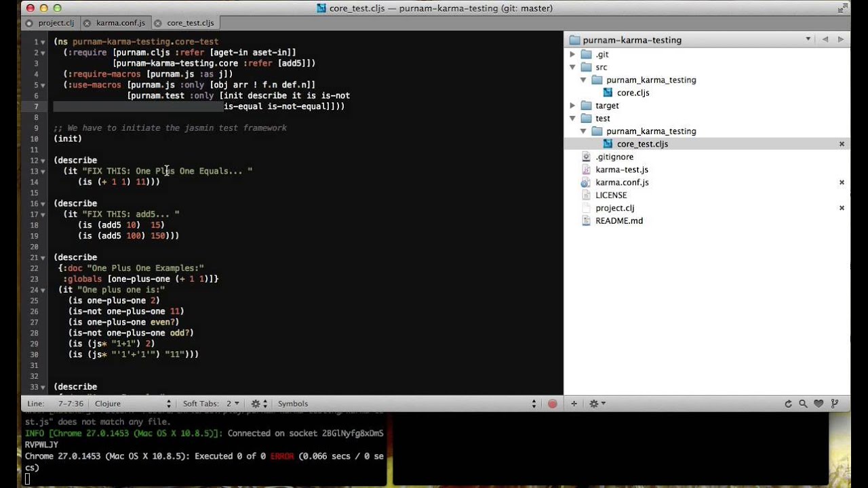The height and width of the screenshot is (488, 868).
Task: Close the core_test.cljs tab
Action: [158, 23]
